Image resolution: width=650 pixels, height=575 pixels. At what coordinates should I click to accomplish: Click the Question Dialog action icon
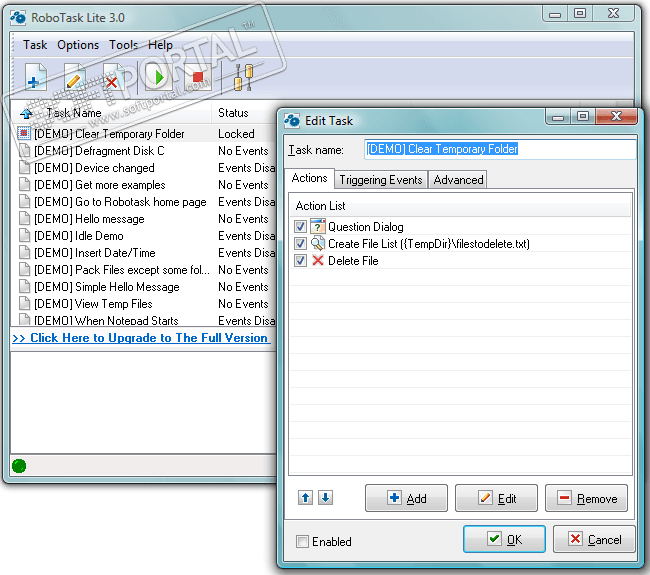click(318, 226)
